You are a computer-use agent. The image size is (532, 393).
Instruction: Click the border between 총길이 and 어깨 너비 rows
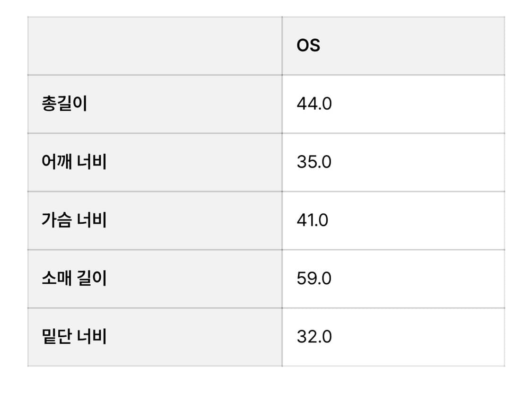[x=266, y=133]
